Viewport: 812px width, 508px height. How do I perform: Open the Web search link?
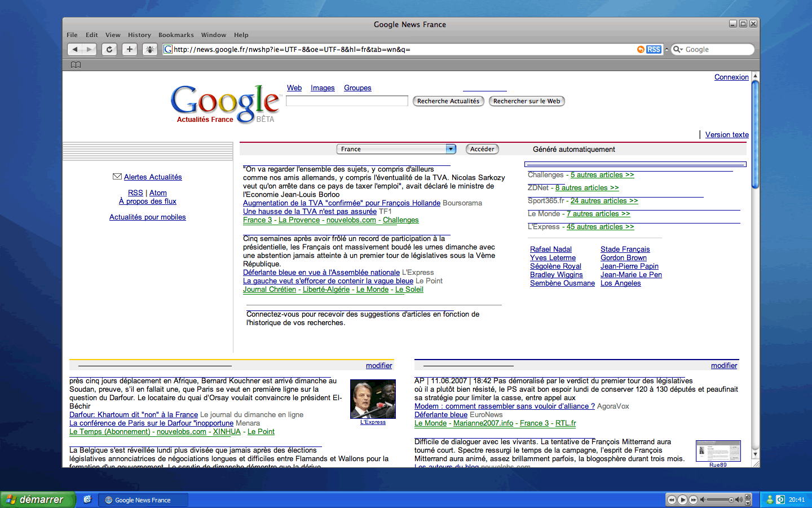[294, 88]
